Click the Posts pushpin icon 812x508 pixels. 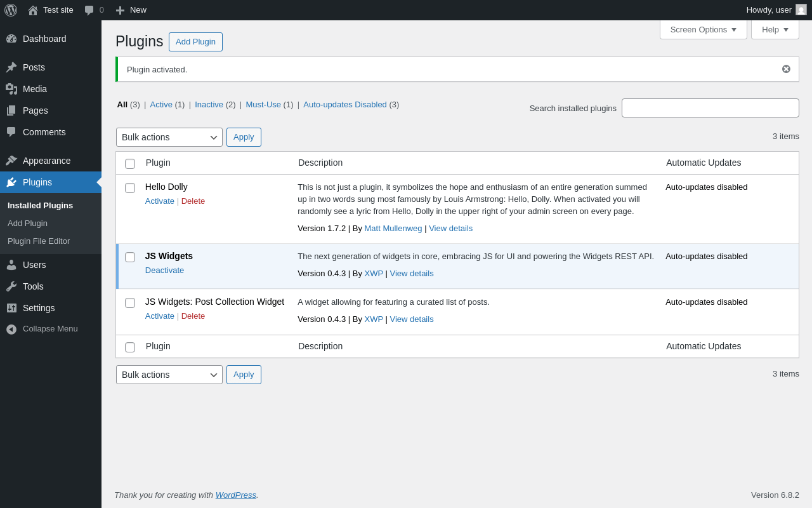click(x=11, y=67)
